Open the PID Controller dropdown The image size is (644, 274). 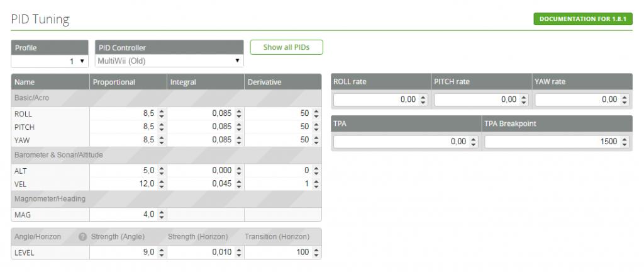[x=169, y=61]
